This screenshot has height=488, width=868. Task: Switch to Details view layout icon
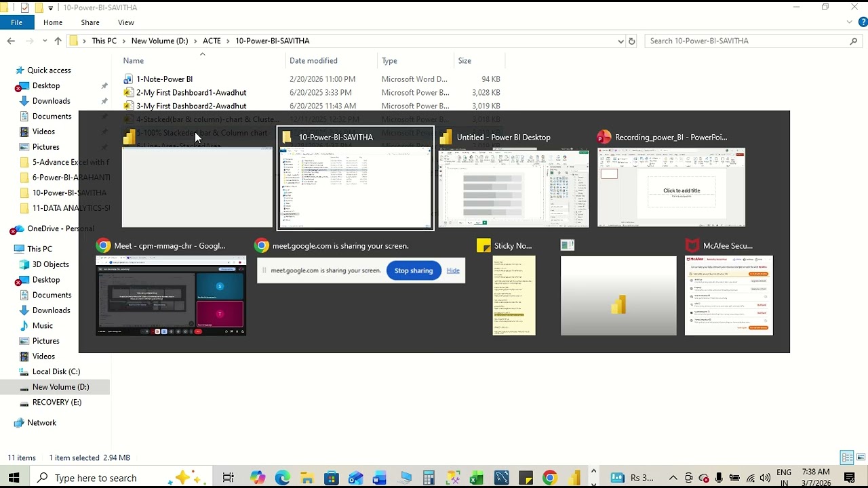(847, 457)
